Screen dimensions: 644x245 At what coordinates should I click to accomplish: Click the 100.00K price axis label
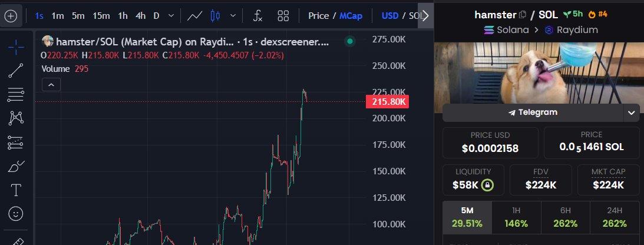click(x=388, y=224)
